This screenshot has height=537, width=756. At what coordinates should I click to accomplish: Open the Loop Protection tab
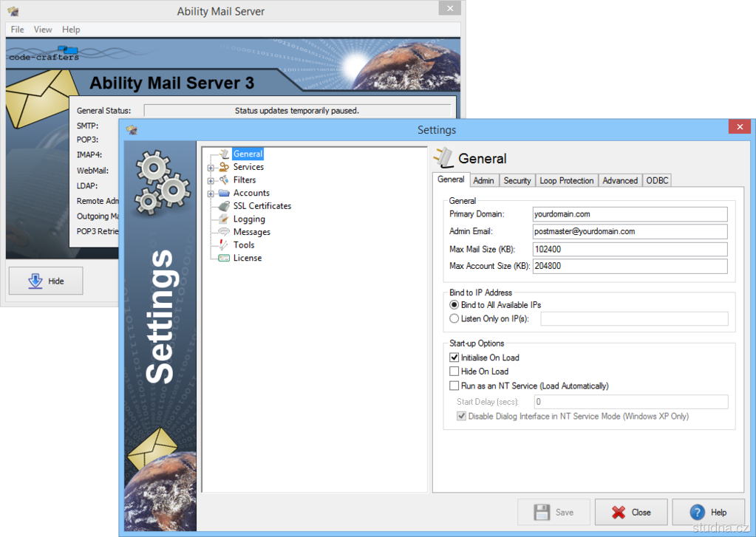567,180
